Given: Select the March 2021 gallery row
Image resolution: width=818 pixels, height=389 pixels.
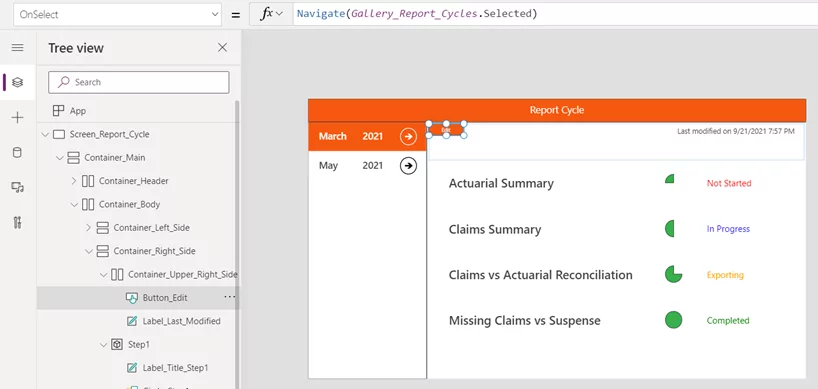Looking at the screenshot, I should coord(367,137).
